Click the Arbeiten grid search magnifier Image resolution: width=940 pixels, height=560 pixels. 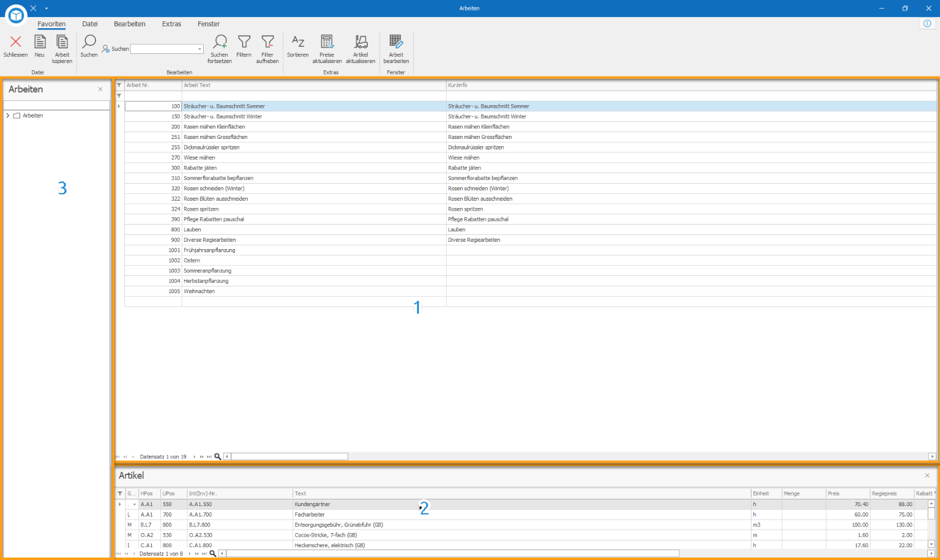pos(217,457)
